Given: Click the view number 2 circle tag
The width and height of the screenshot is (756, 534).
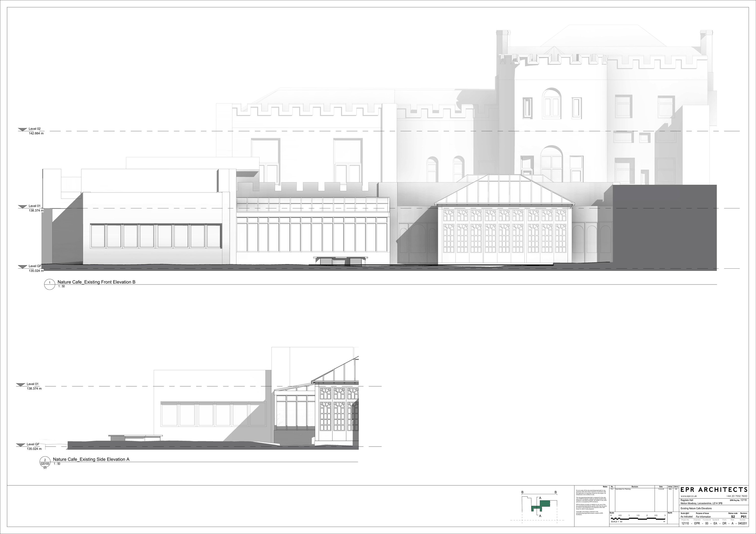Looking at the screenshot, I should (45, 461).
